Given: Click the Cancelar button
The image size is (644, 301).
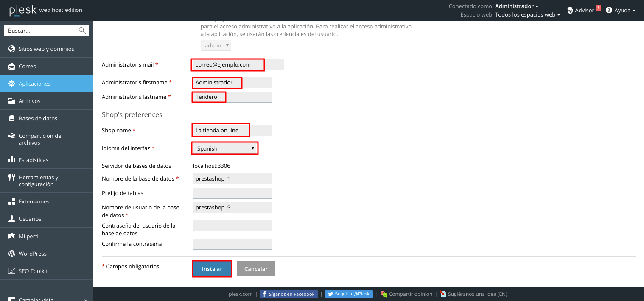Looking at the screenshot, I should [x=256, y=269].
